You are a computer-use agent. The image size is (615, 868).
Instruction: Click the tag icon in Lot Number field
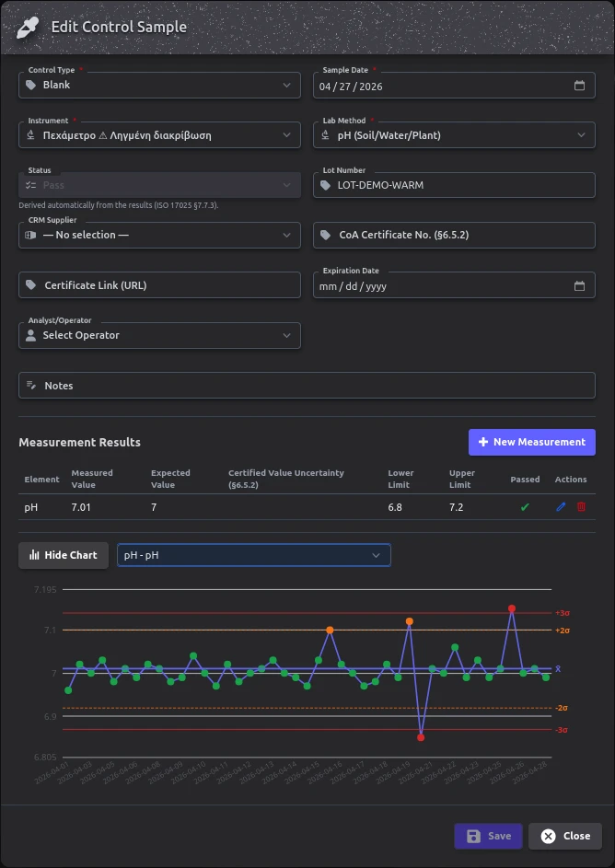pyautogui.click(x=326, y=185)
